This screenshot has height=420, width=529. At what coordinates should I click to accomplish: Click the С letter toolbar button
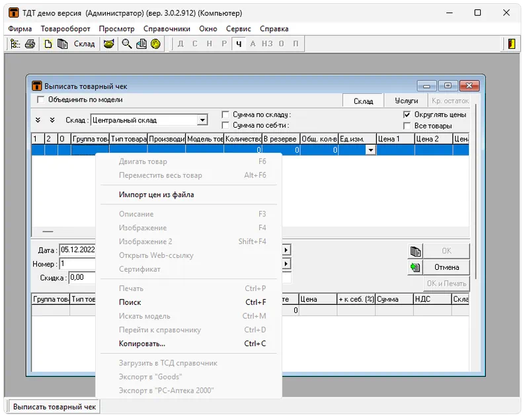[x=195, y=44]
